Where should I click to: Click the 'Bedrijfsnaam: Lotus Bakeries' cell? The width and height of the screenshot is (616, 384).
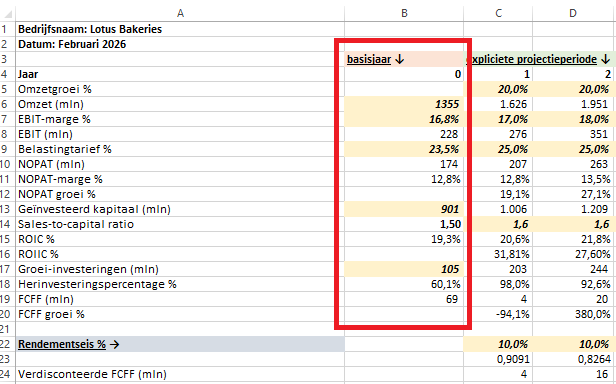pyautogui.click(x=180, y=29)
